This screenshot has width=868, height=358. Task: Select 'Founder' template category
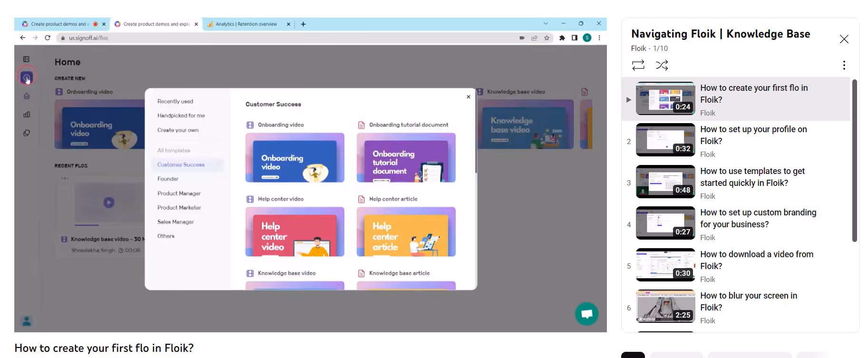click(x=168, y=179)
